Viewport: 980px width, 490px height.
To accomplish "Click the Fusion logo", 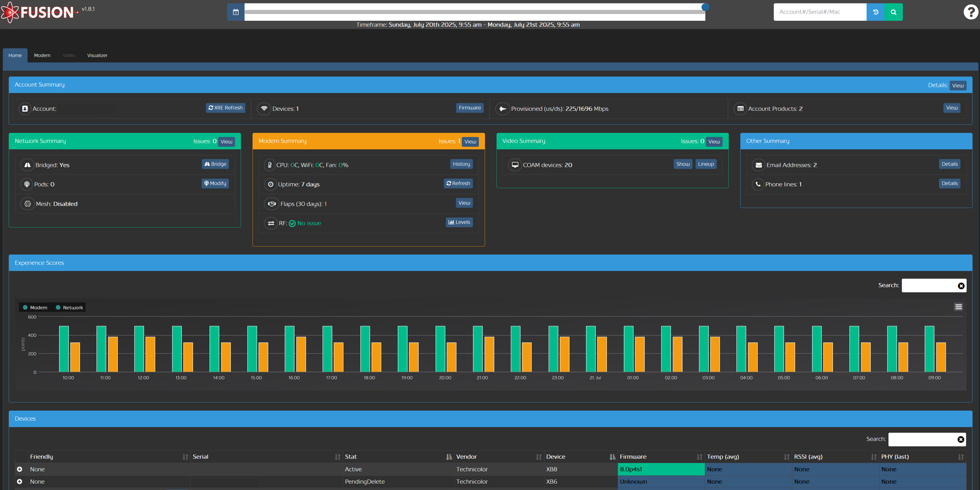I will pos(38,12).
